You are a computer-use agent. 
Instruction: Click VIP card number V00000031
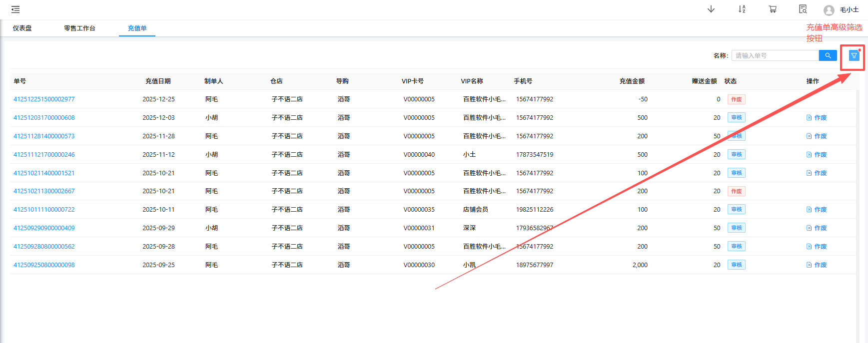[x=419, y=228]
